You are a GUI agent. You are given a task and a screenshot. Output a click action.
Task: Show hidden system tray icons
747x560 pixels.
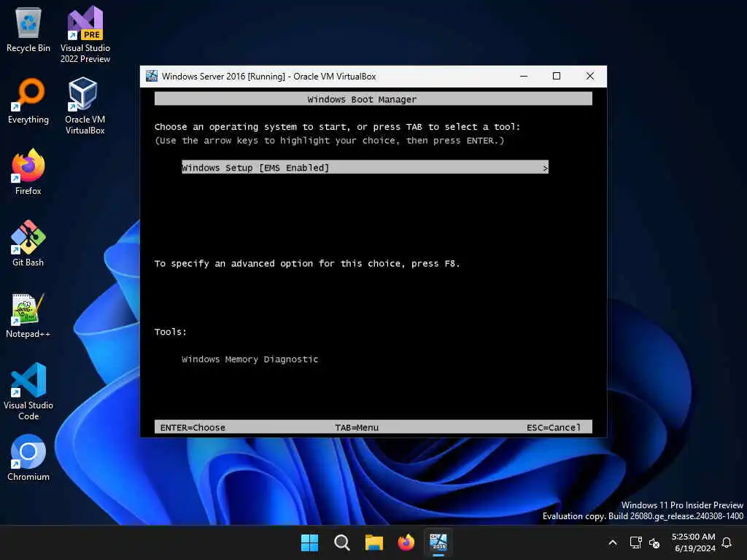coord(613,542)
